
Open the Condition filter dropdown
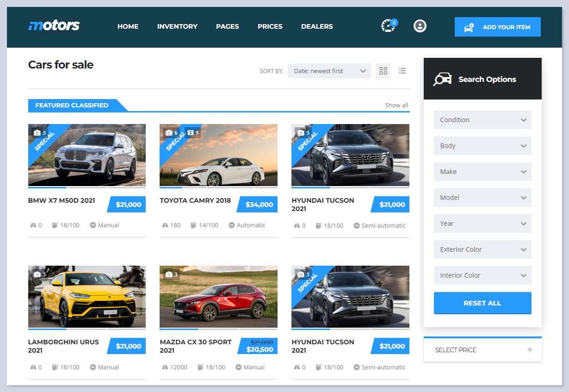(x=482, y=120)
